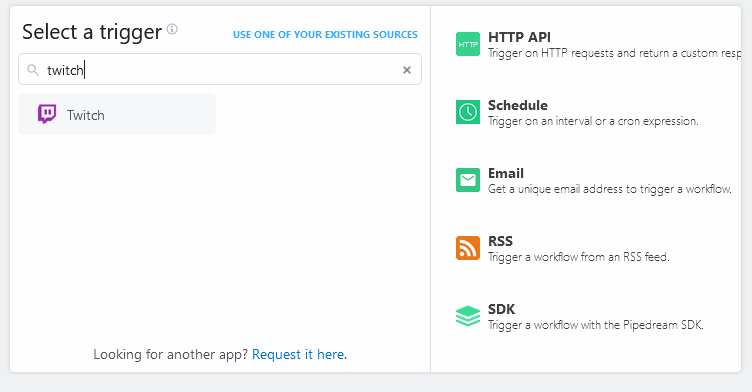The width and height of the screenshot is (752, 392).
Task: Click the purple Twitch logo icon
Action: coord(47,114)
